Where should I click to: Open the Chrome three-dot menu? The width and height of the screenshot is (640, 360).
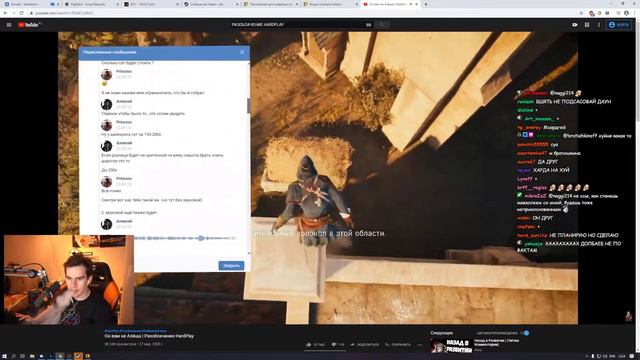(x=635, y=13)
